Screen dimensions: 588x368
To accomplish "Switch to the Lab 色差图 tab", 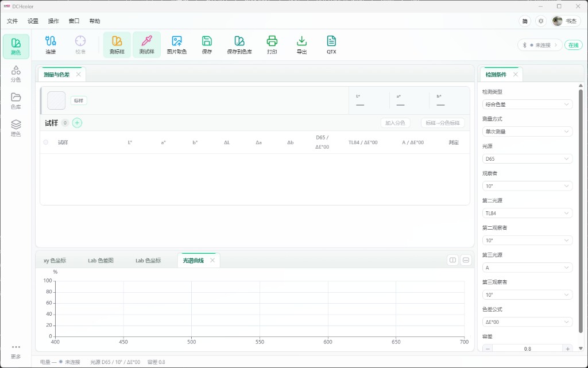I will point(100,261).
